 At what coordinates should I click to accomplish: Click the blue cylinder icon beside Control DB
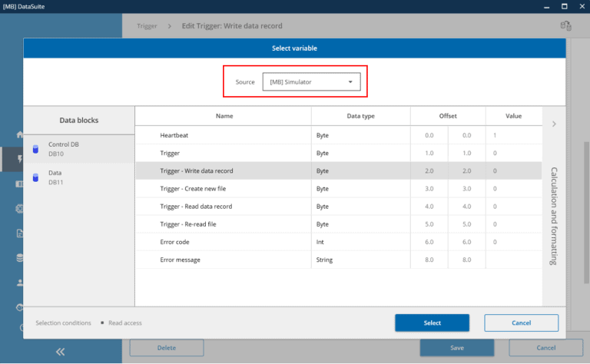(x=35, y=149)
